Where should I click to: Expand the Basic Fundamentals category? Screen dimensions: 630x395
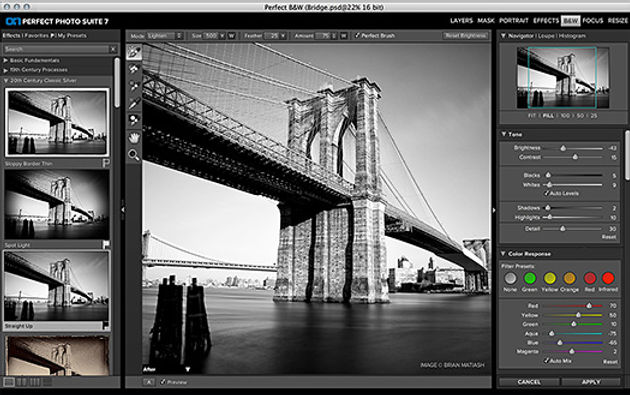6,60
